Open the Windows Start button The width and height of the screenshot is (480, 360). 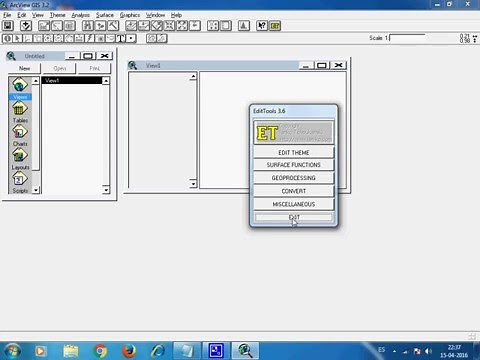[x=12, y=351]
